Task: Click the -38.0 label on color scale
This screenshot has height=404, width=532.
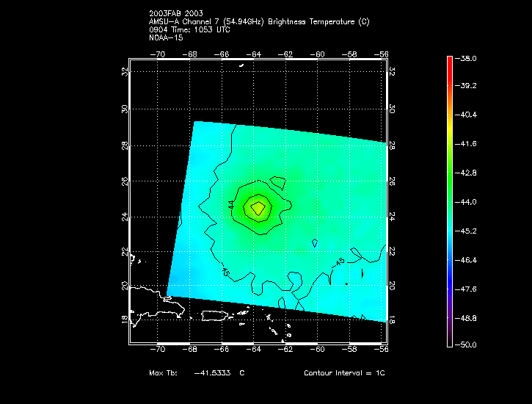Action: coord(466,58)
